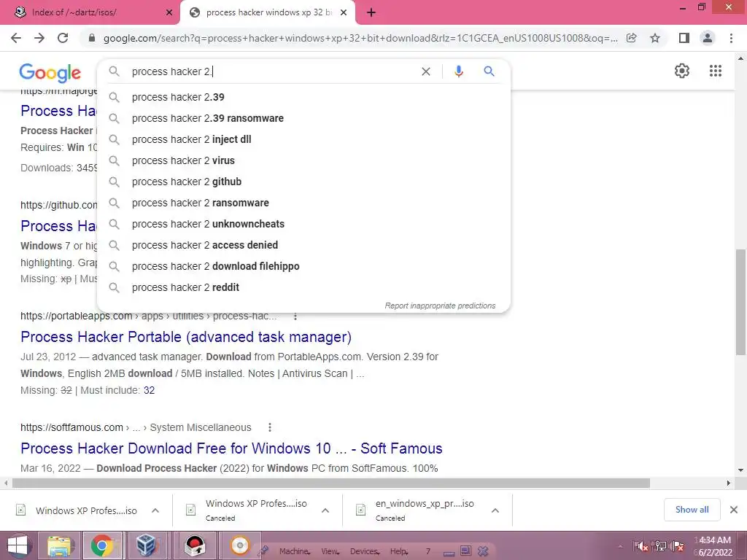The height and width of the screenshot is (560, 747).
Task: Choose suggestion process hacker 2 github
Action: pos(304,182)
